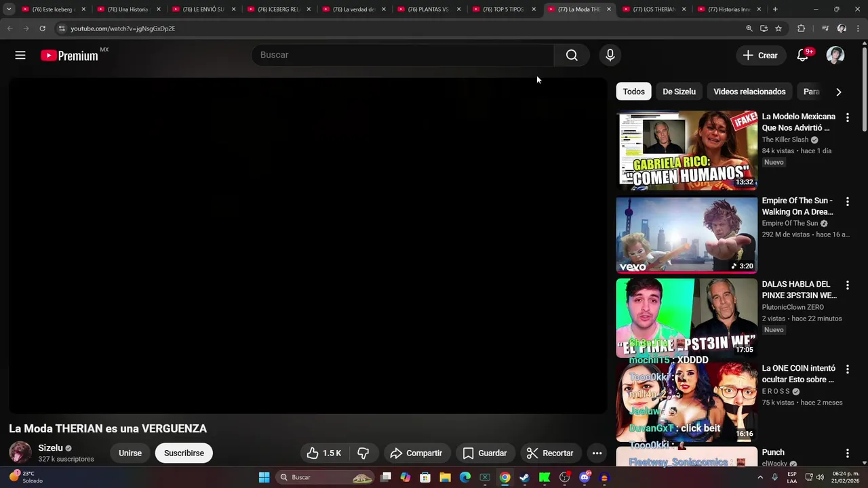Click the Unirse membership button
868x488 pixels.
coord(130,453)
